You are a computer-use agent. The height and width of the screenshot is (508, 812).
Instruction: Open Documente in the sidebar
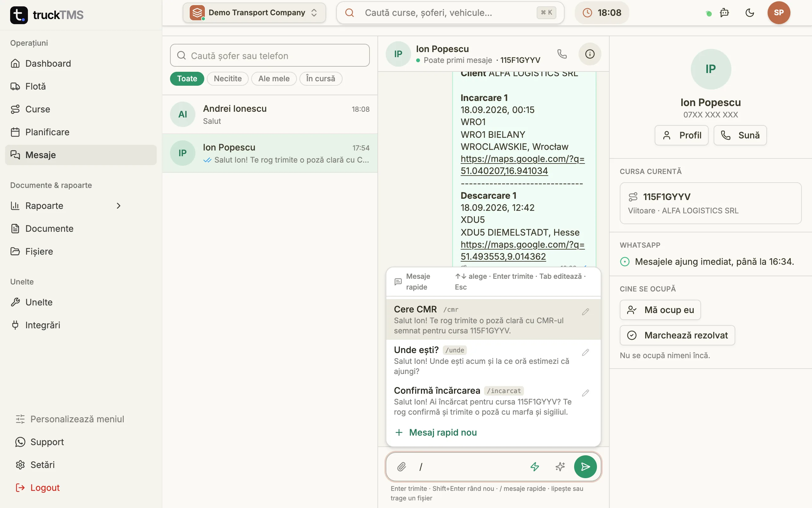(81, 229)
